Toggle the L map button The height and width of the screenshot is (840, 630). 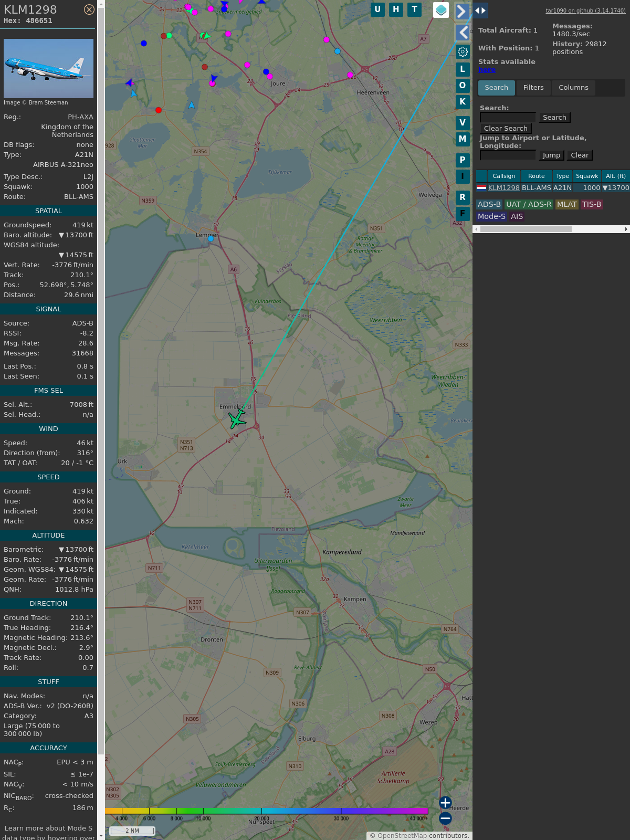pos(463,69)
